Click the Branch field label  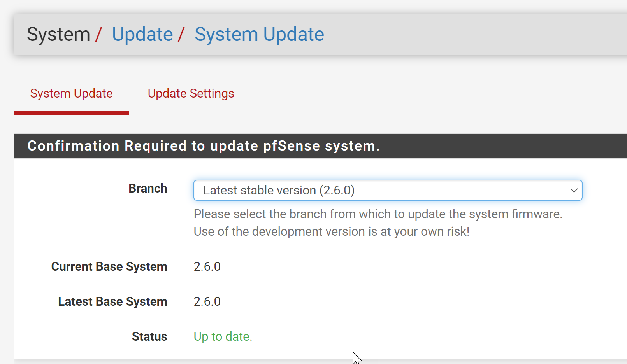point(148,188)
